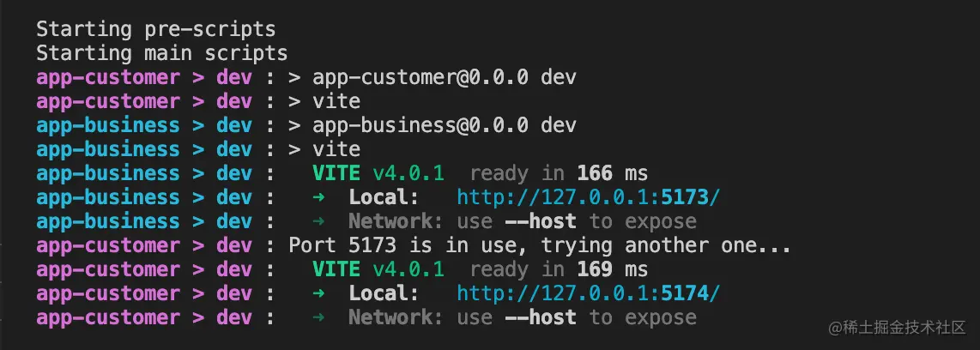Screen dimensions: 980x350
Task: Open the http://127.0.0.1:5173/ local URL
Action: click(x=589, y=197)
